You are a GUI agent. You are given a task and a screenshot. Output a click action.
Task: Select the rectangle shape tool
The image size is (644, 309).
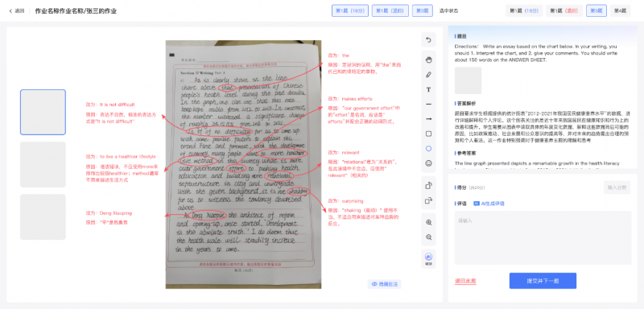(428, 134)
